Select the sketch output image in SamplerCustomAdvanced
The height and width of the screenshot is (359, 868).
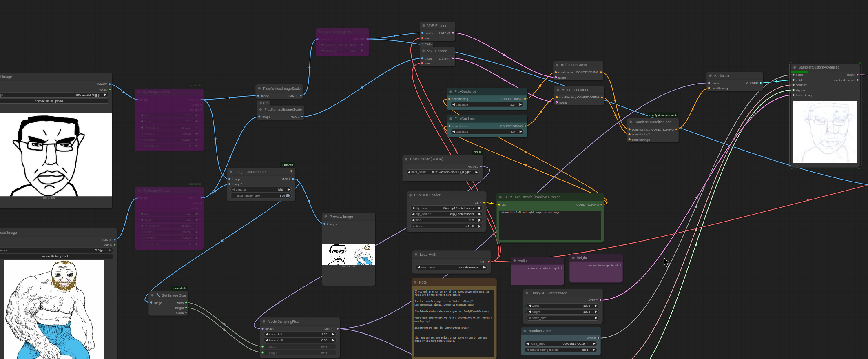coord(825,132)
